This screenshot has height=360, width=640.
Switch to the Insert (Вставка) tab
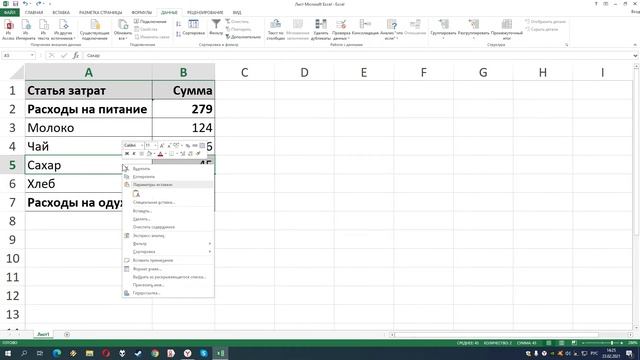click(61, 12)
